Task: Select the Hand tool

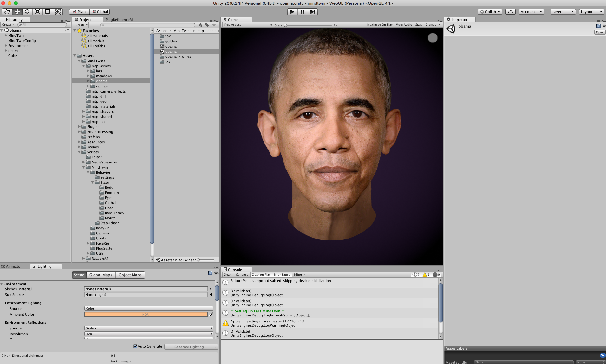Action: click(7, 12)
